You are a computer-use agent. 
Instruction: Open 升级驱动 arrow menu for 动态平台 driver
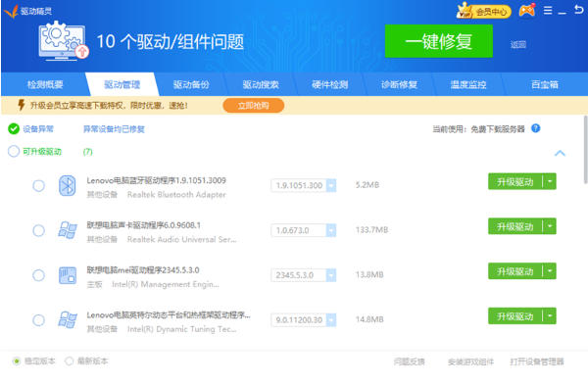[x=550, y=316]
